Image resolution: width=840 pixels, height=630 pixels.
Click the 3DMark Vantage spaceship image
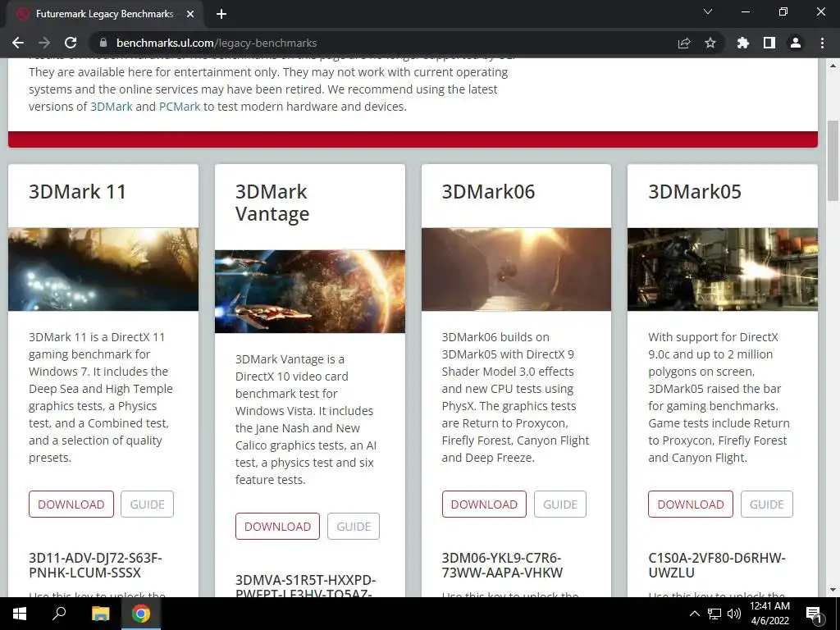tap(309, 291)
